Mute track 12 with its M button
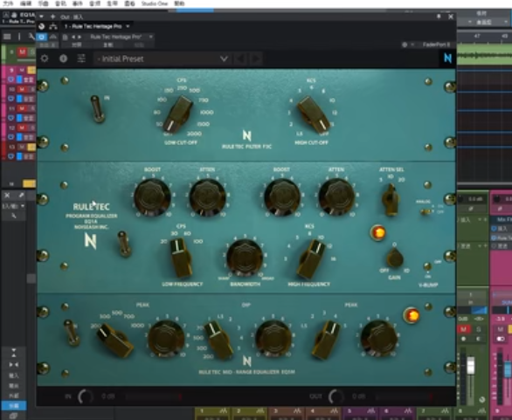 (x=22, y=127)
